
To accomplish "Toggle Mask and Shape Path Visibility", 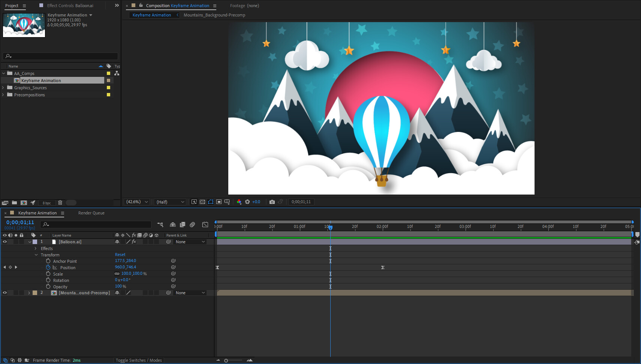I will click(x=211, y=202).
